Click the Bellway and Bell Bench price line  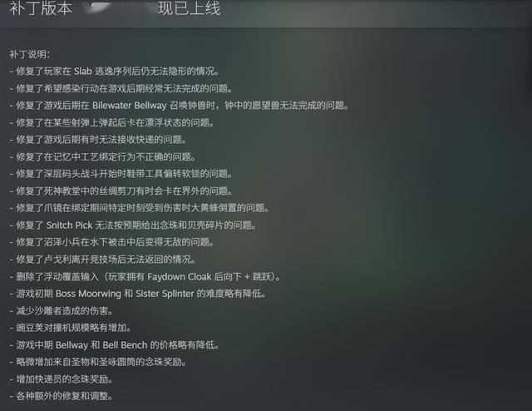pos(115,344)
